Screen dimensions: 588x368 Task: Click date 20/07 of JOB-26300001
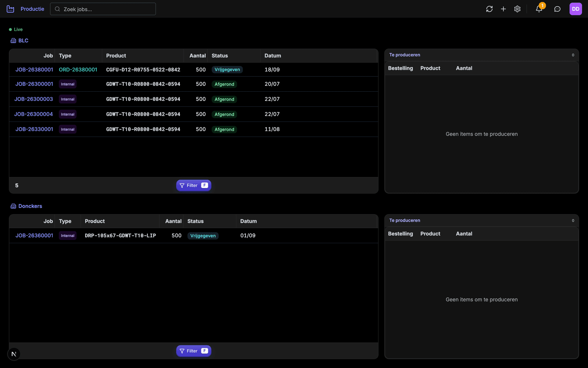(272, 84)
